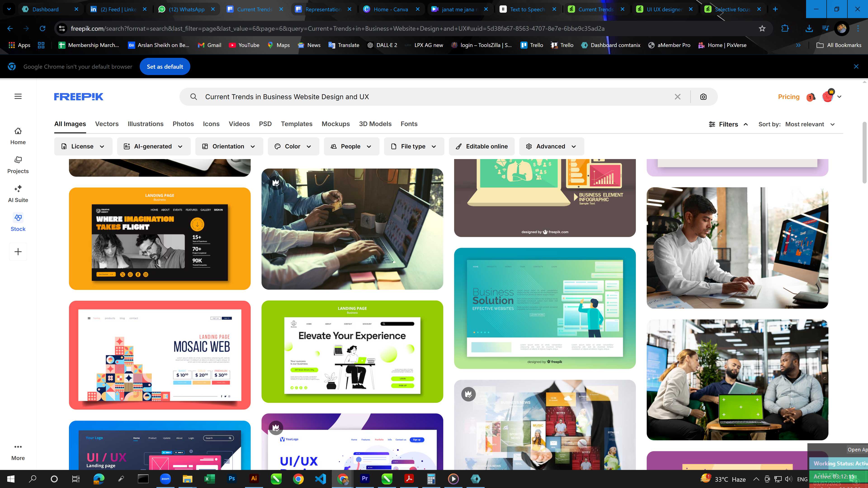Reload the page
Viewport: 868px width, 488px height.
point(42,29)
